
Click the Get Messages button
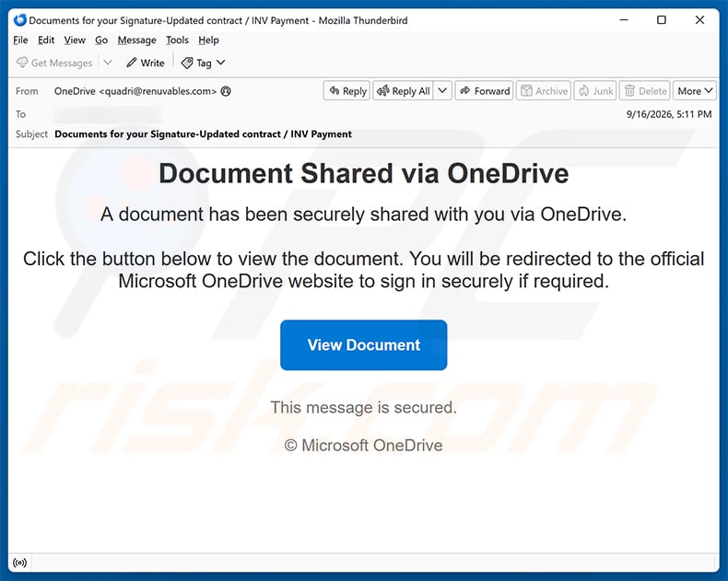click(x=54, y=63)
